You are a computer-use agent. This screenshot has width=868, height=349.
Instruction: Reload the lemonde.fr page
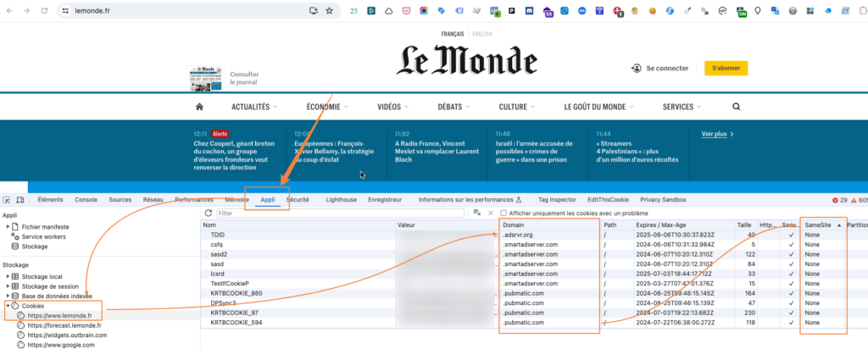[44, 10]
